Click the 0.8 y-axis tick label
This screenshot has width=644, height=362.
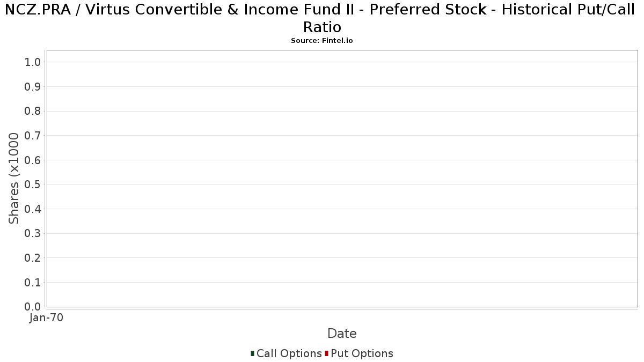click(33, 111)
